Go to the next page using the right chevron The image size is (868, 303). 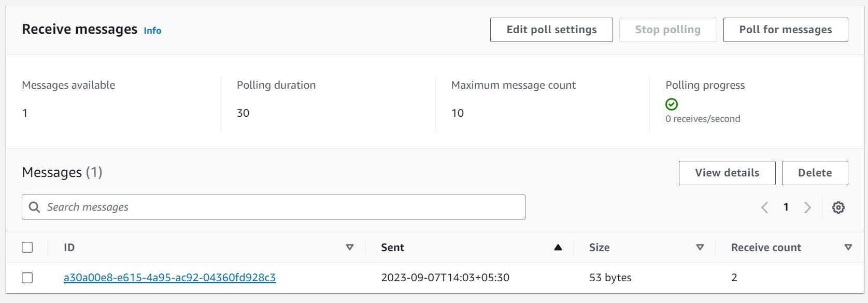807,207
